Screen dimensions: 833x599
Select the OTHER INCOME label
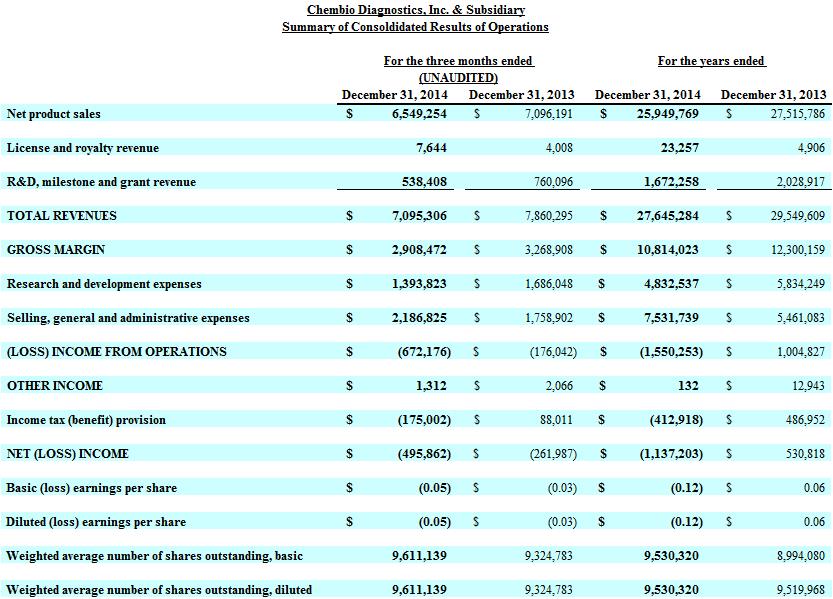coord(54,386)
